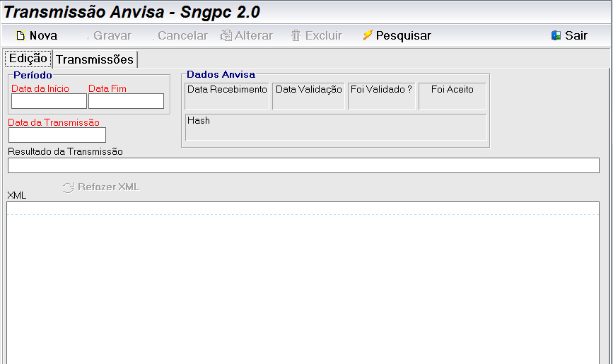Viewport: 613px width, 364px height.
Task: Click the Refazer XML button label
Action: pyautogui.click(x=109, y=187)
